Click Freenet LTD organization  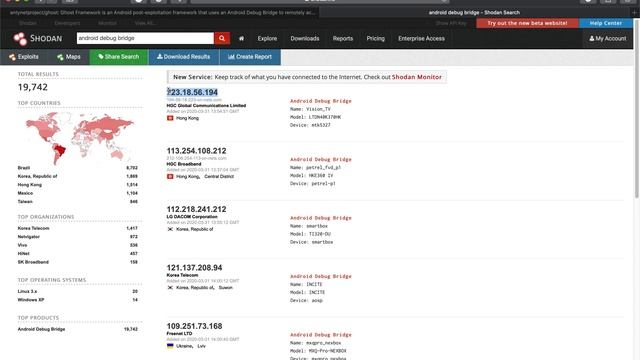click(179, 333)
